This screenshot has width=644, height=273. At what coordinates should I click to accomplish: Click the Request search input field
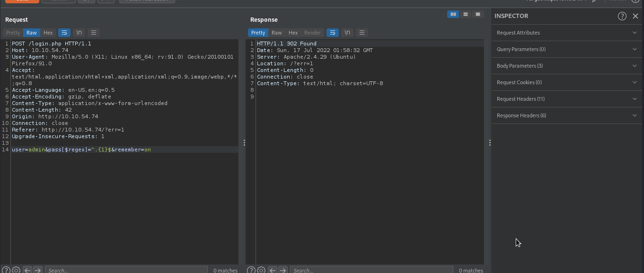(x=126, y=270)
